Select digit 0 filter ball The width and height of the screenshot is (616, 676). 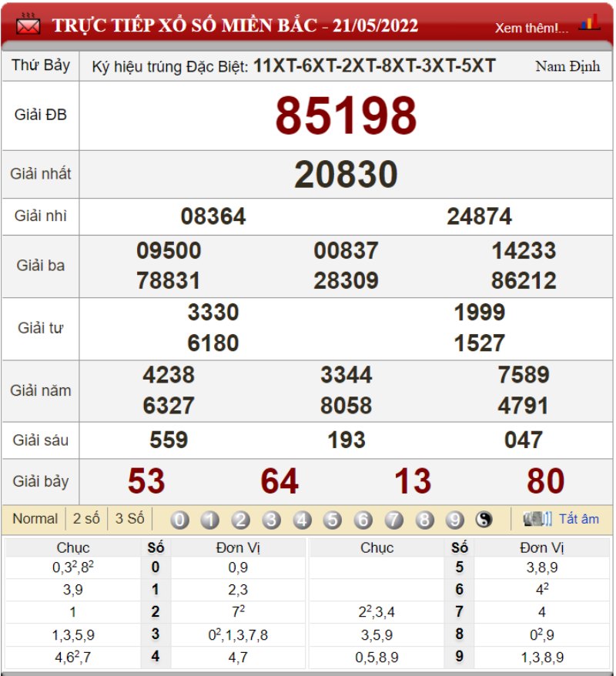pyautogui.click(x=179, y=520)
